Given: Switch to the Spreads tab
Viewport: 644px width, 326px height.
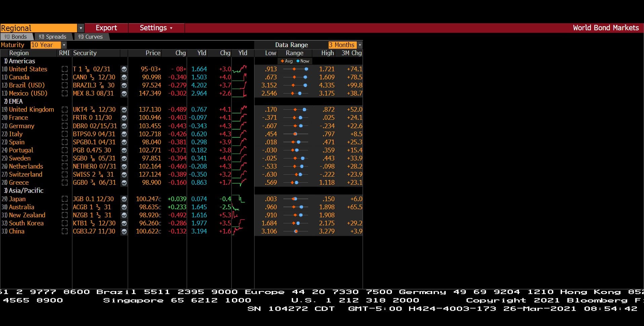Looking at the screenshot, I should (x=52, y=37).
